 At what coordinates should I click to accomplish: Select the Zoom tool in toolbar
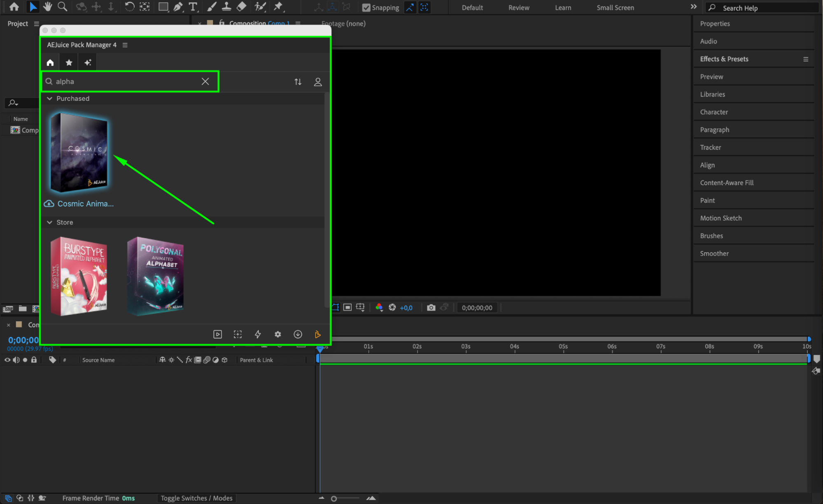pyautogui.click(x=62, y=7)
